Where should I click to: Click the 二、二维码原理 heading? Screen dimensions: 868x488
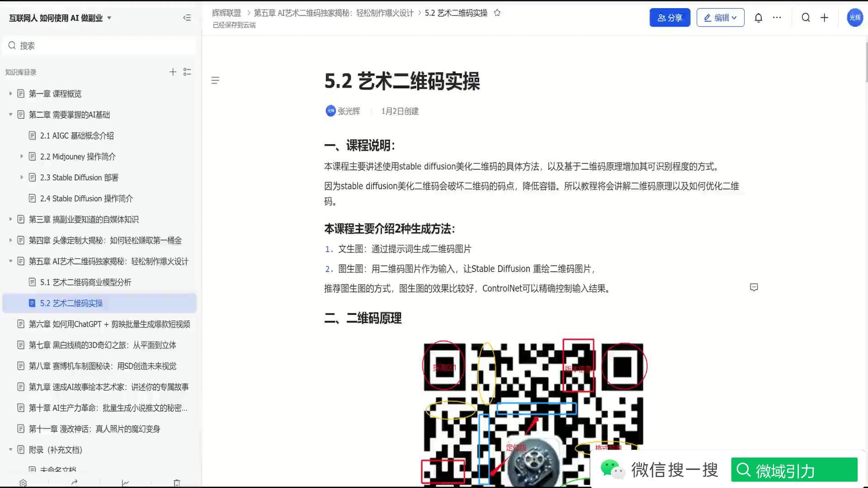pos(363,318)
